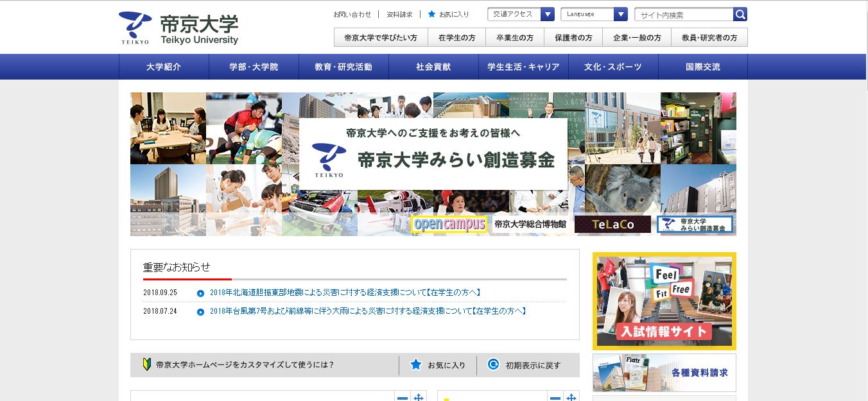868x401 pixels.
Task: Open 大学紹介 menu
Action: tap(164, 67)
